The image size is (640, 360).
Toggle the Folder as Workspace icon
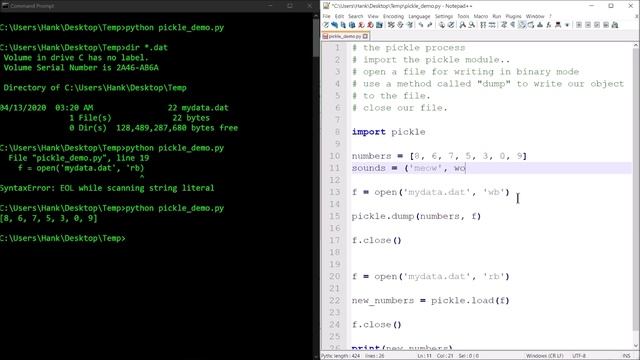tap(558, 25)
